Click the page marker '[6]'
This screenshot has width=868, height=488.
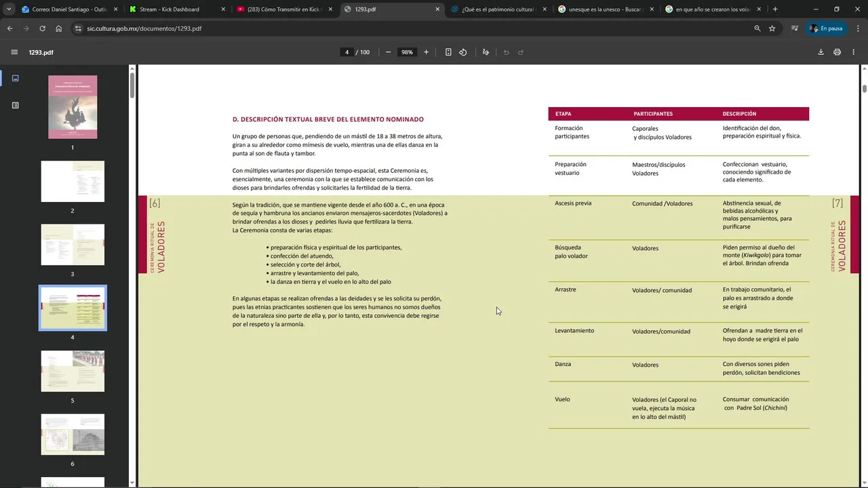click(x=155, y=203)
